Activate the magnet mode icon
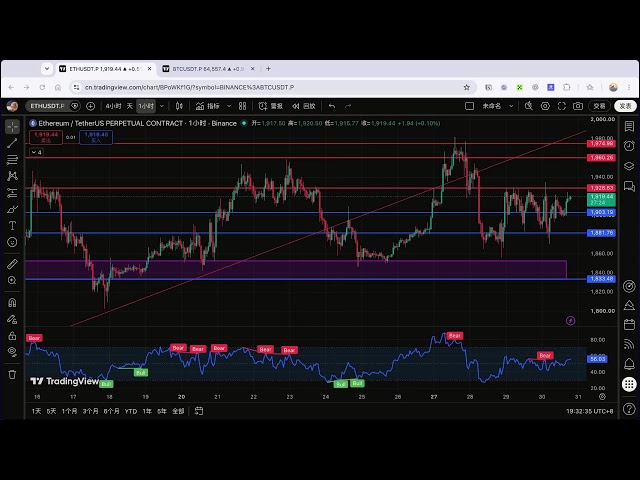 [x=12, y=302]
